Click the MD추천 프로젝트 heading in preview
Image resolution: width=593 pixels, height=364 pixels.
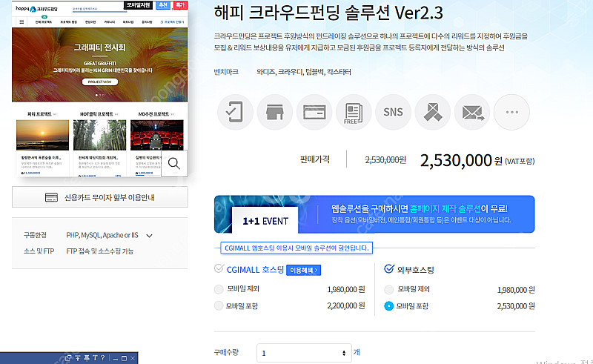click(x=153, y=114)
